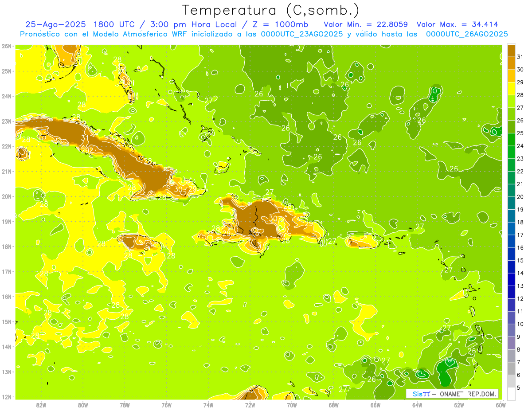Image resolution: width=532 pixels, height=411 pixels.
Task: Click the longitude axis label "82W"
Action: click(41, 405)
